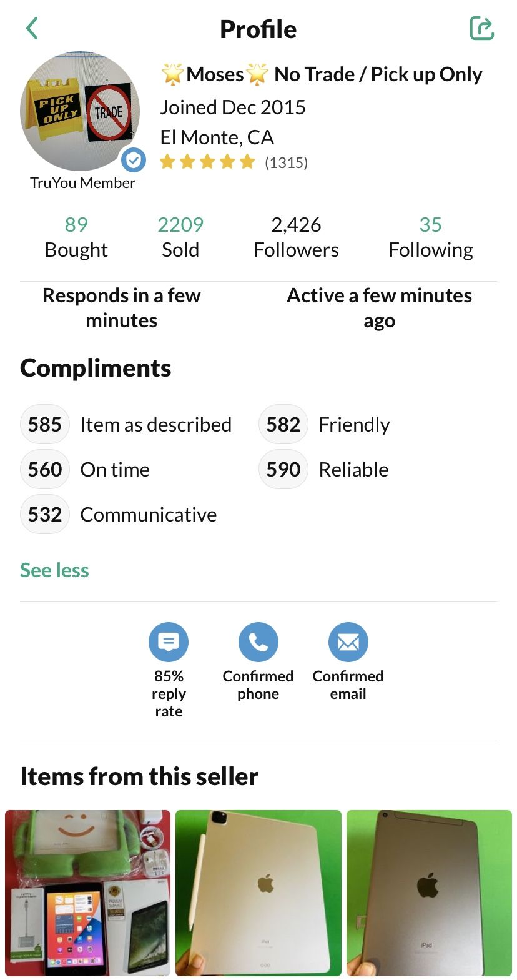517x980 pixels.
Task: Tap the confirmed phone icon
Action: point(258,641)
